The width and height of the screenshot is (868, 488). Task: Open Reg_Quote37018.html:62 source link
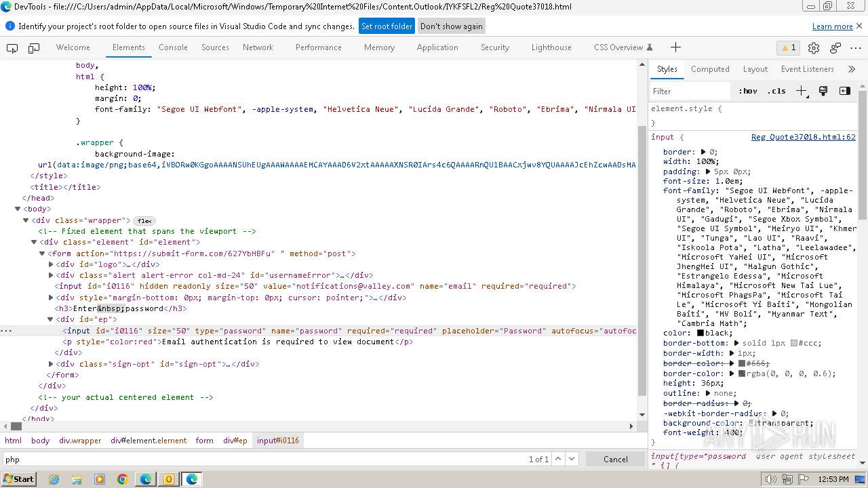803,137
